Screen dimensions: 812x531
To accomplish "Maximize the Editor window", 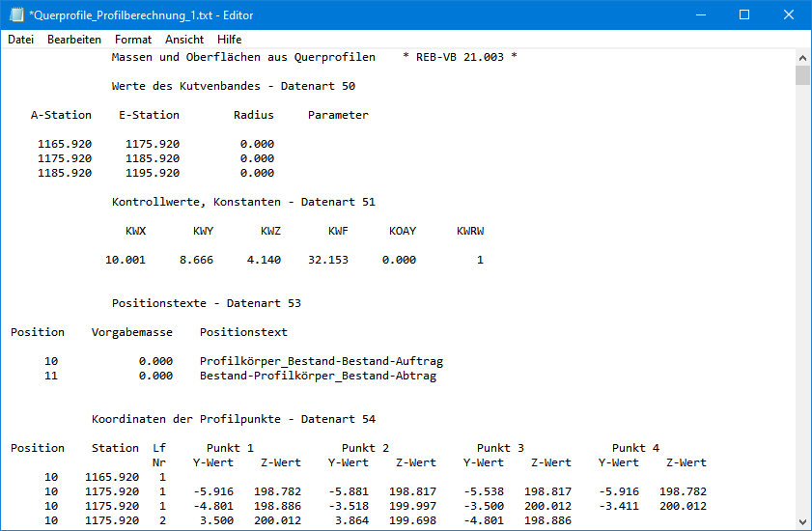I will [x=744, y=15].
